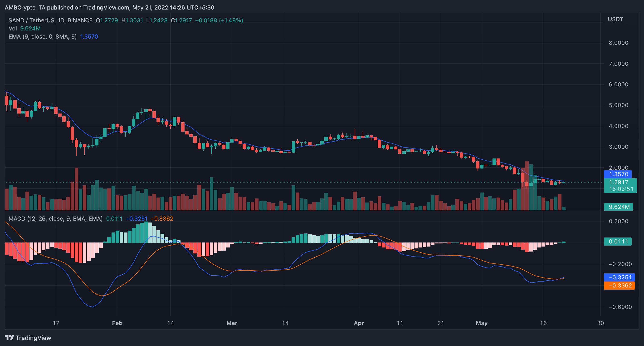644x346 pixels.
Task: Click the EMA indicator legend
Action: click(x=43, y=37)
